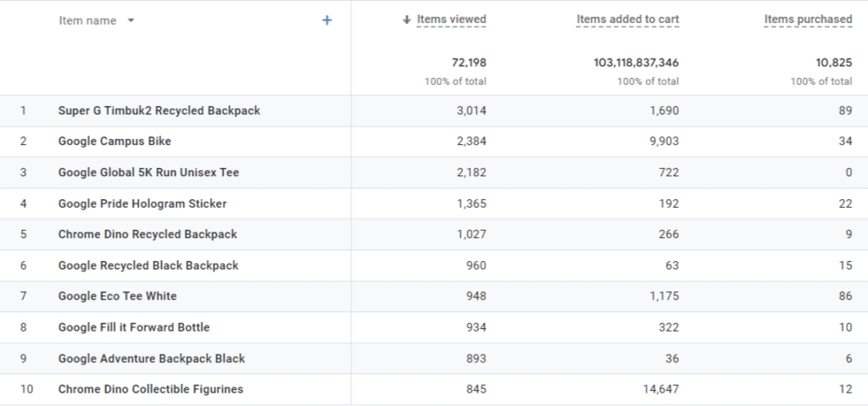Select Google Recycled Black Backpack item
The height and width of the screenshot is (406, 868).
tap(148, 265)
